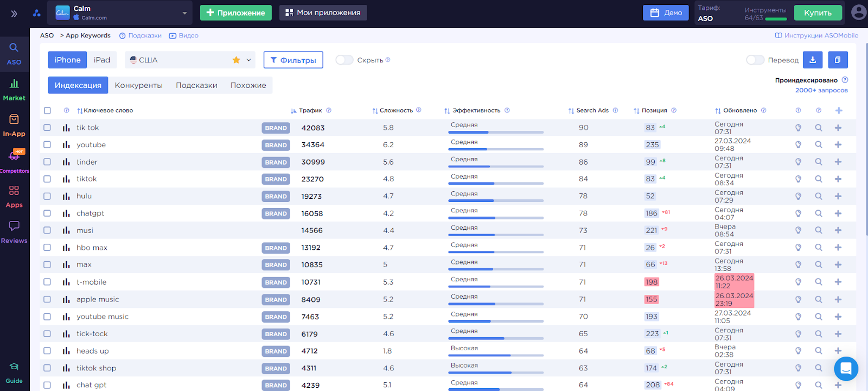Switch to the Подсказки tab
The width and height of the screenshot is (868, 391).
pyautogui.click(x=196, y=85)
